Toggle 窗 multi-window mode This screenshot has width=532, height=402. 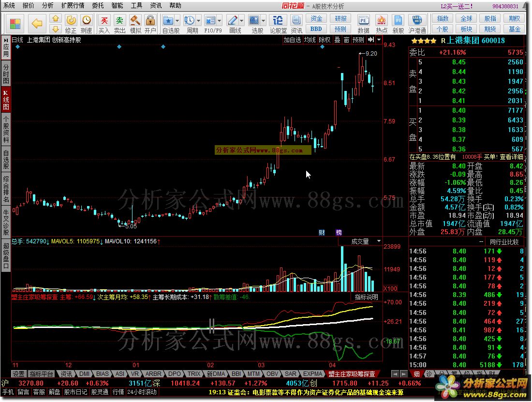[346, 40]
